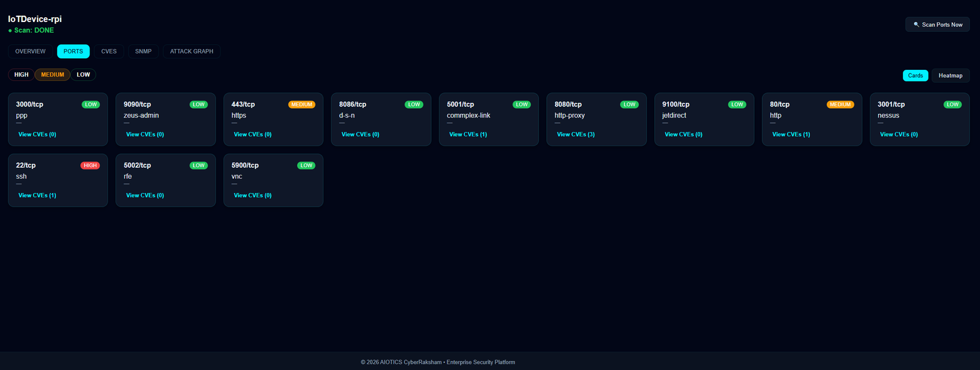Click the MEDIUM badge on 80/tcp card
This screenshot has height=370, width=980.
(x=840, y=105)
